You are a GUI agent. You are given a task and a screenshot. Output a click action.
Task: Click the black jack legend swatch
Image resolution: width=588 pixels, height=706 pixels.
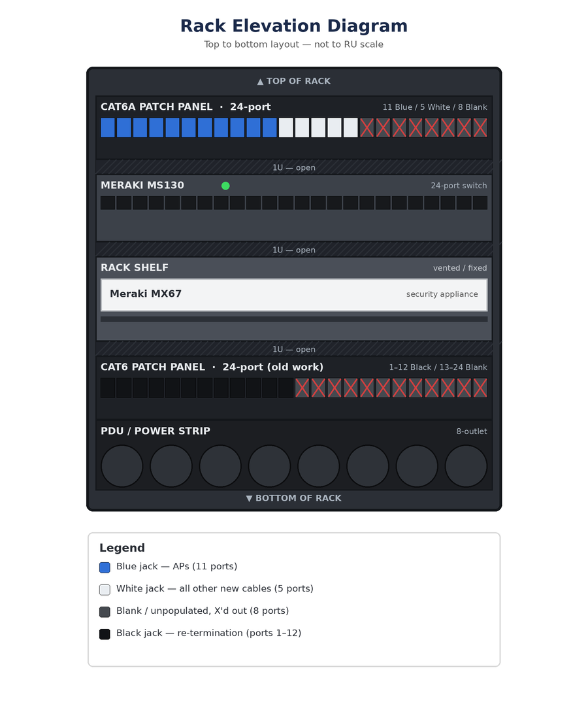click(105, 634)
